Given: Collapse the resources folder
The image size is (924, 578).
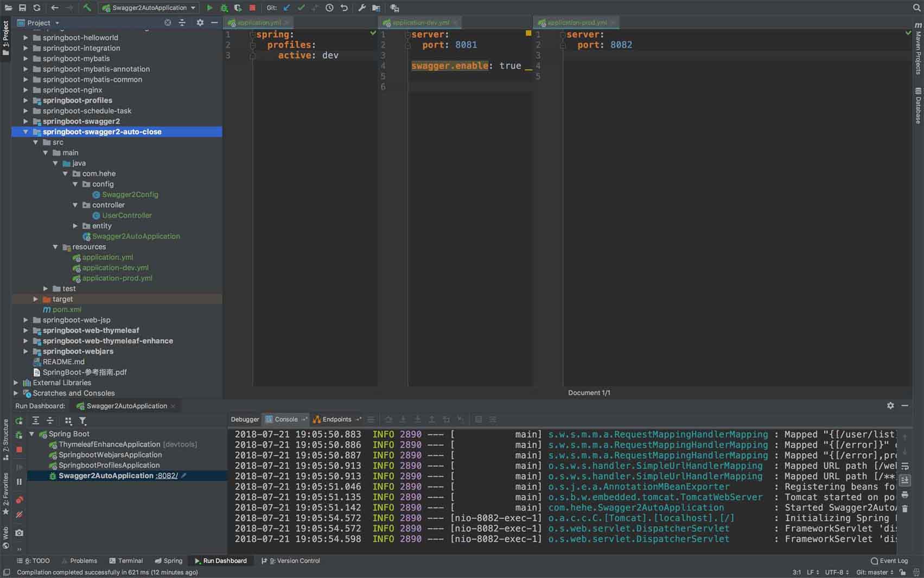Looking at the screenshot, I should pos(55,247).
